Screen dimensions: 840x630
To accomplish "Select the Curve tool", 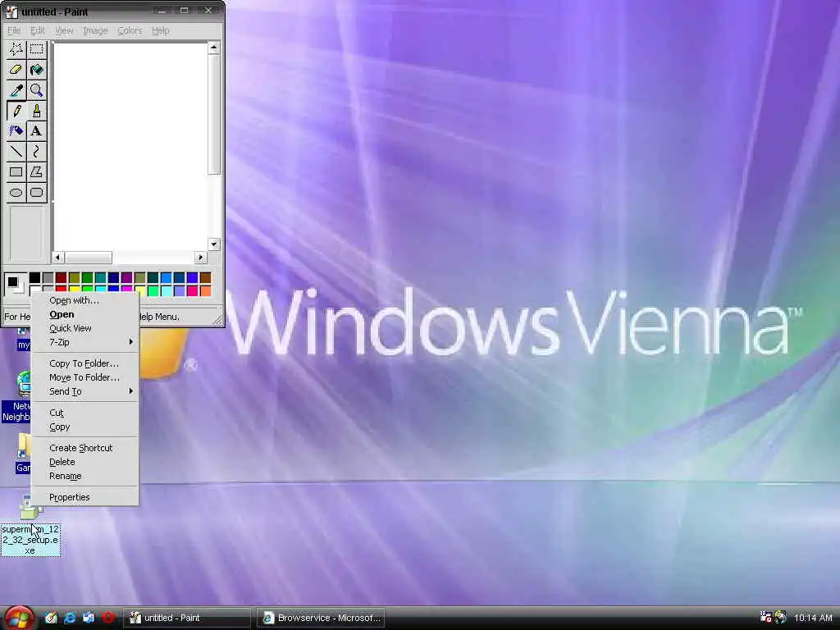I will (36, 152).
